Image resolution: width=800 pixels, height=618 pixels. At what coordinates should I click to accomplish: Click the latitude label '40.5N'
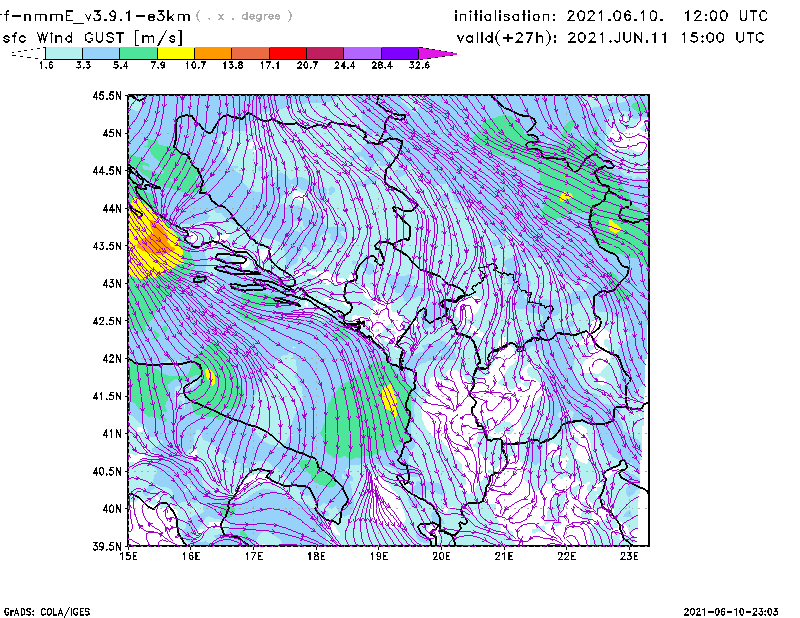107,471
